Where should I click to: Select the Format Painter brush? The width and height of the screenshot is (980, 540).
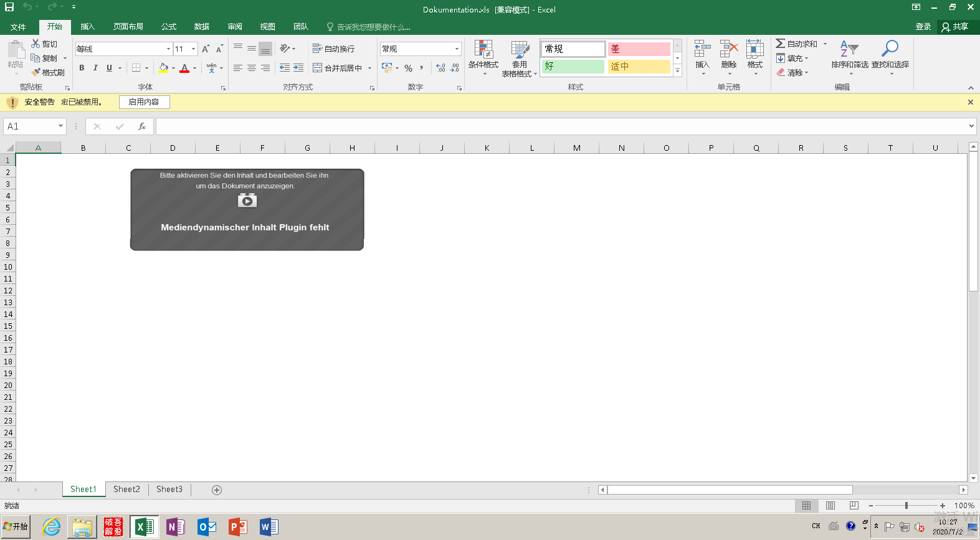36,72
